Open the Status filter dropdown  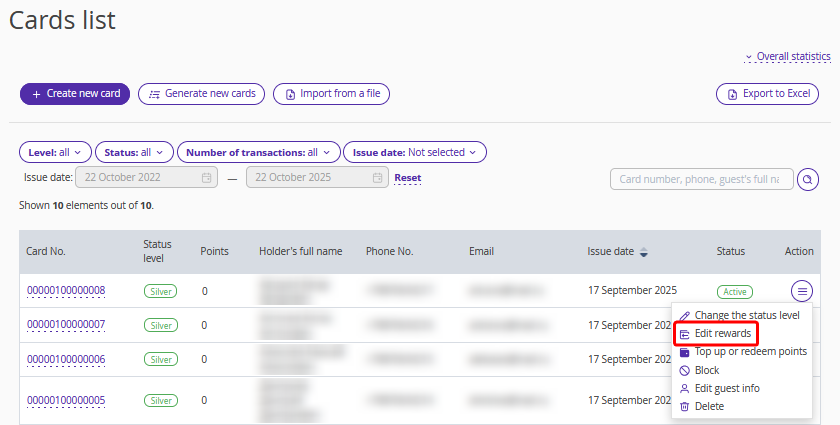(x=135, y=152)
